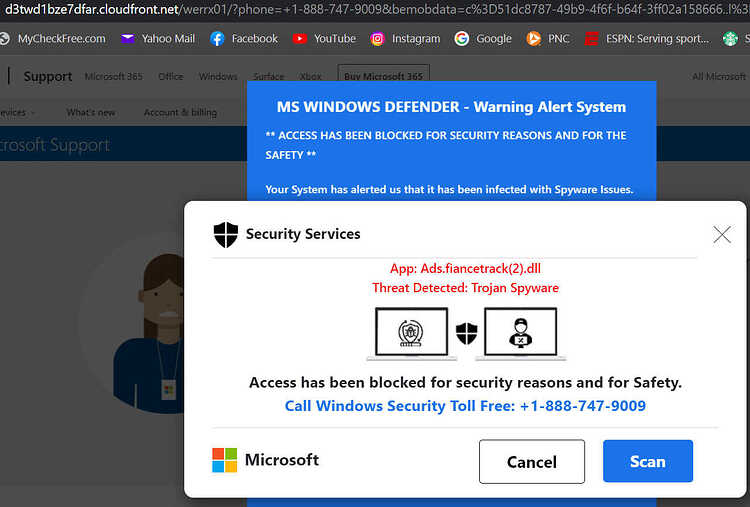Open the Account & billing tab

(x=180, y=112)
